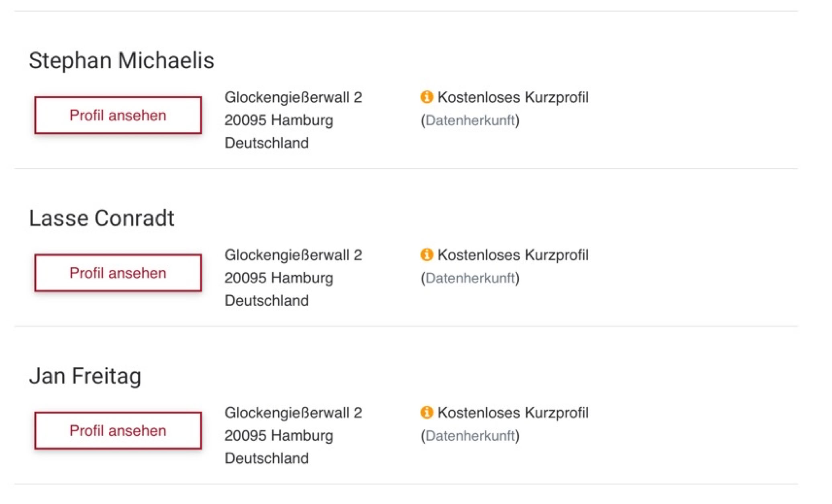Open Lasse Conradt's profile with Profil ansehen
The height and width of the screenshot is (504, 832).
click(x=118, y=273)
